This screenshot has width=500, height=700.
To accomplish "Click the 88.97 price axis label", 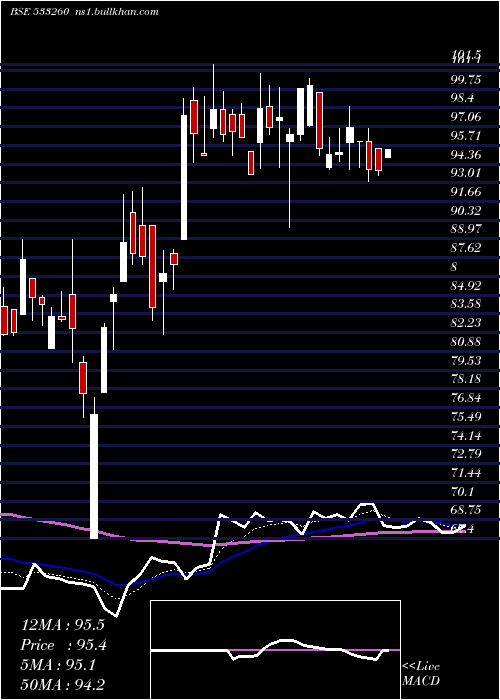I will point(466,229).
